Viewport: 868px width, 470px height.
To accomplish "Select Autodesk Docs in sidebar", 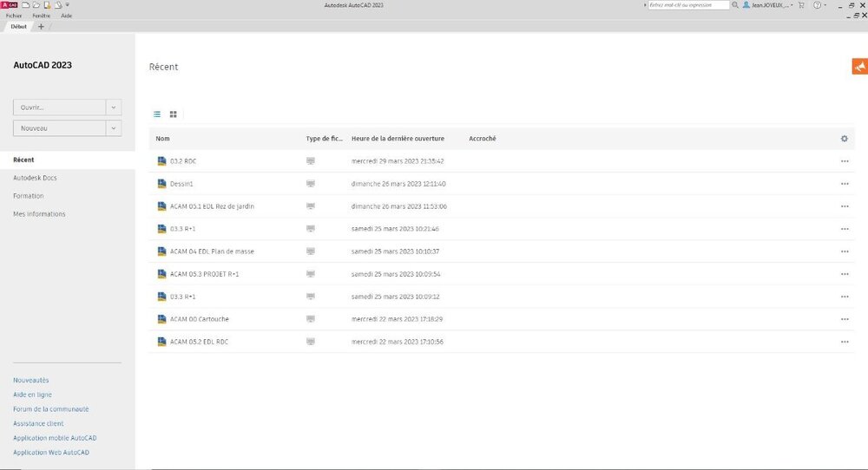I will [x=35, y=178].
